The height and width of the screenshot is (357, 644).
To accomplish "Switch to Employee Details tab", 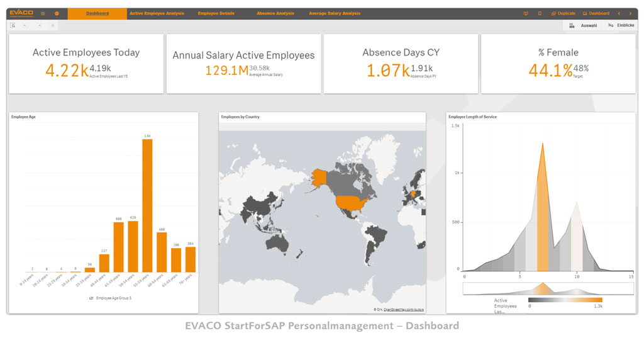I will point(216,14).
